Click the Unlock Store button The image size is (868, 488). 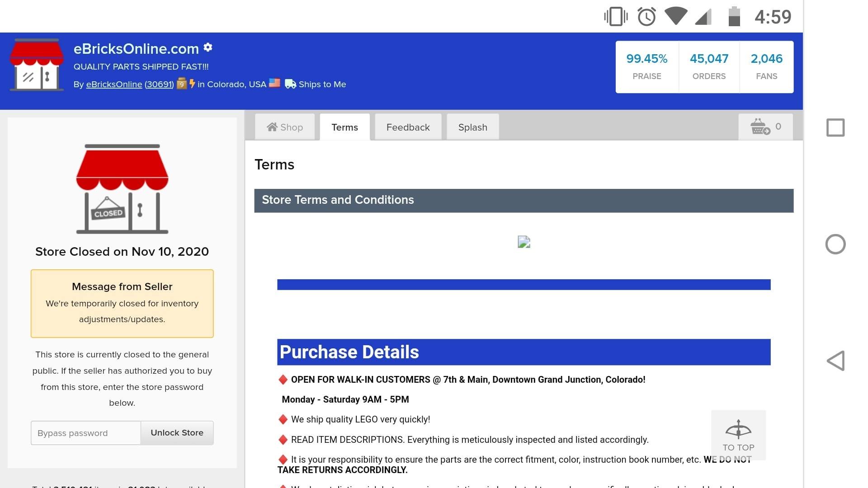(x=177, y=432)
